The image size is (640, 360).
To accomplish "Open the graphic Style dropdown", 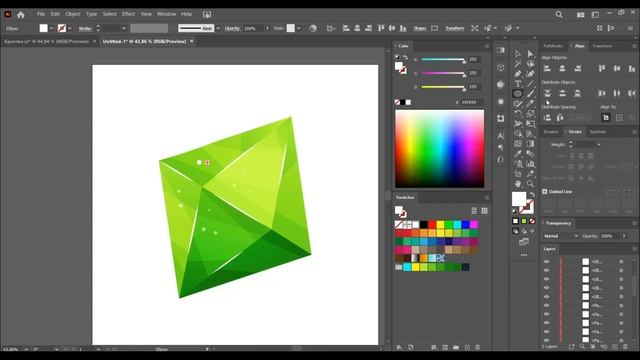I will [298, 28].
